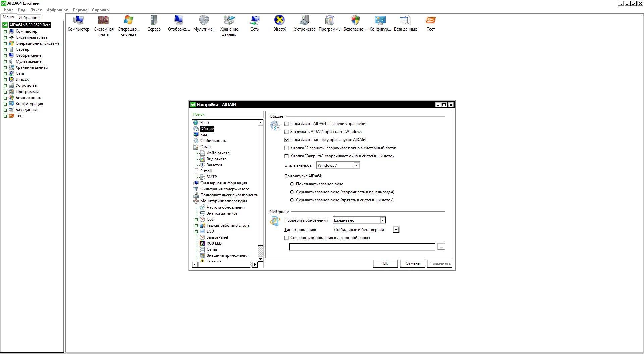The image size is (644, 354).
Task: Enable Загружать AIDA64 при старте Windows
Action: tap(286, 132)
